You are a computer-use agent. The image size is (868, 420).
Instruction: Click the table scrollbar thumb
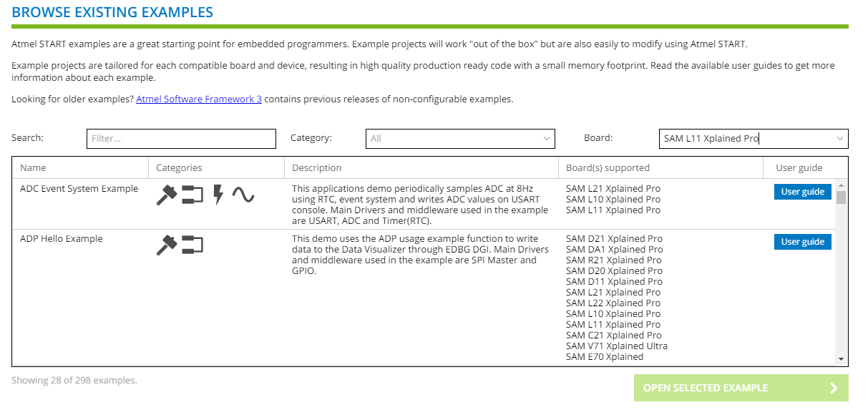point(842,197)
